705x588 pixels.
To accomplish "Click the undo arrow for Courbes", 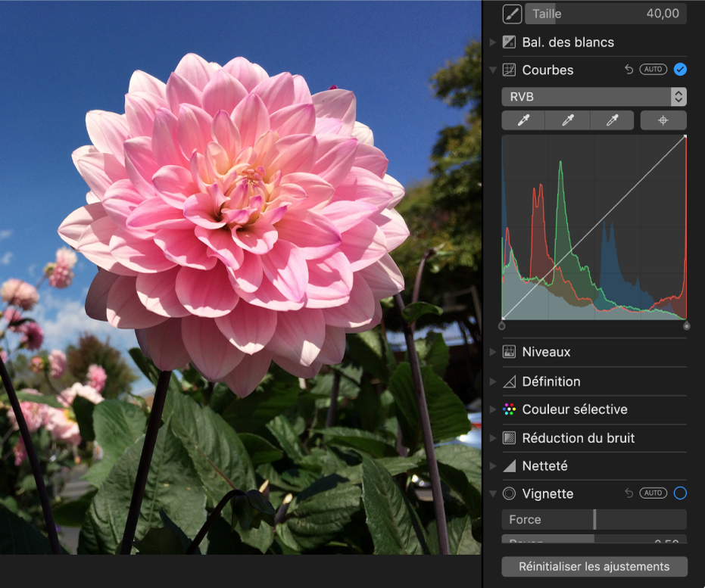I will 629,70.
